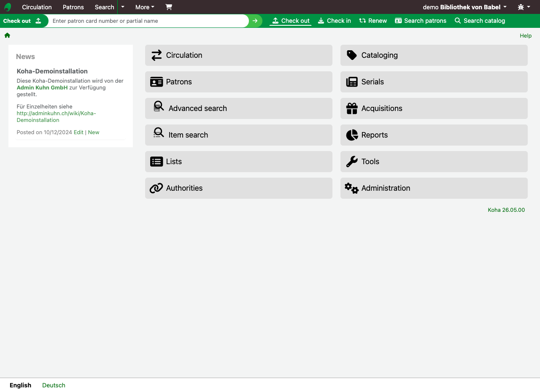Image resolution: width=540 pixels, height=392 pixels.
Task: Select the Search patrons tab
Action: point(421,21)
